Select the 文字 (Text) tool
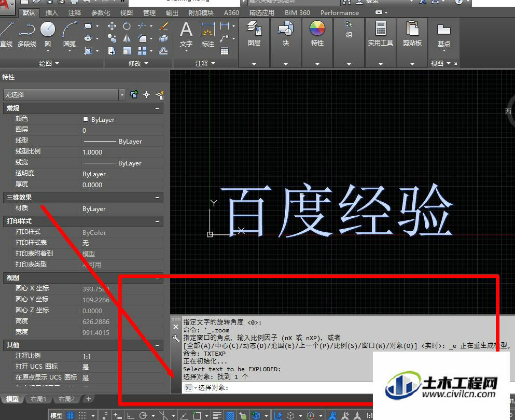Image resolution: width=515 pixels, height=420 pixels. click(186, 35)
